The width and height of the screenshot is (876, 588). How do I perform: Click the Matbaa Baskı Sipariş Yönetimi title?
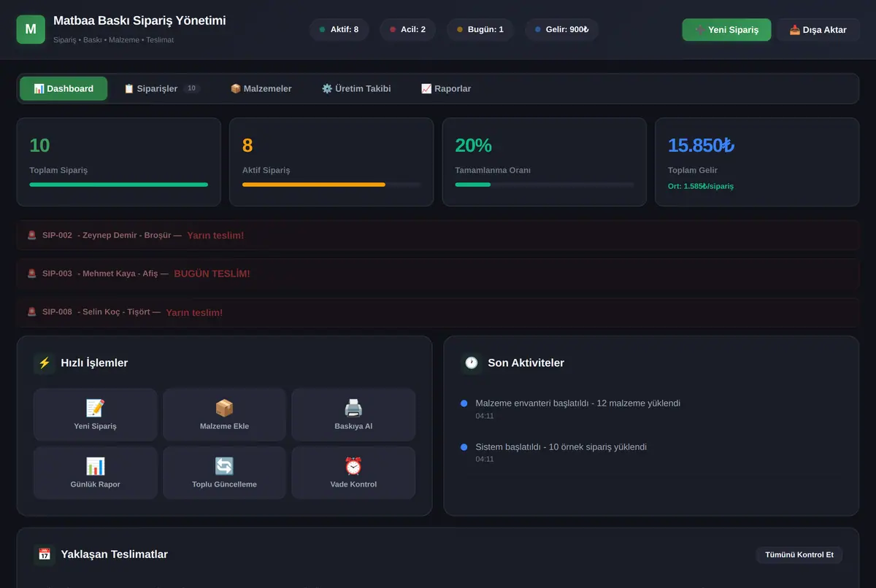[x=139, y=21]
